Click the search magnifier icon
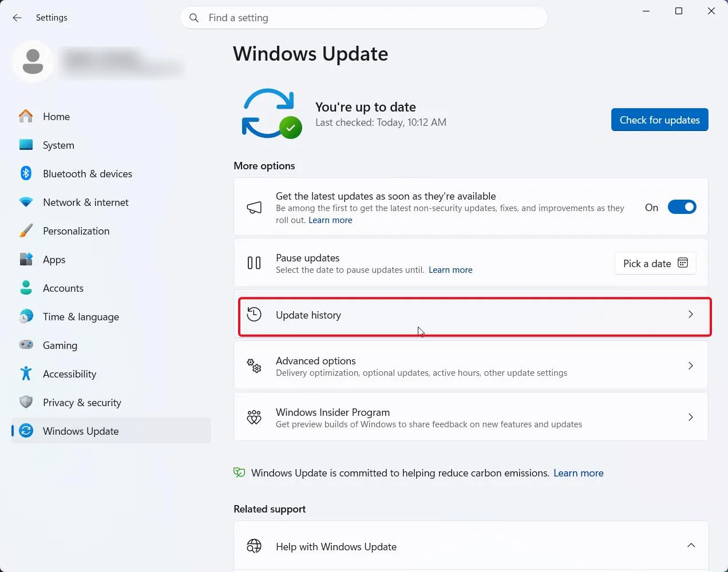The height and width of the screenshot is (572, 728). [x=194, y=18]
